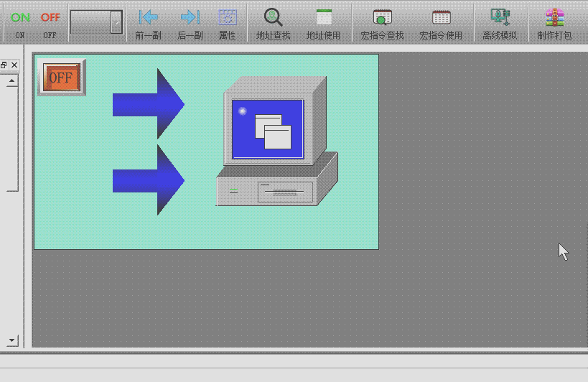This screenshot has width=588, height=382.
Task: Start 离线模拟 offline simulation
Action: (x=500, y=22)
